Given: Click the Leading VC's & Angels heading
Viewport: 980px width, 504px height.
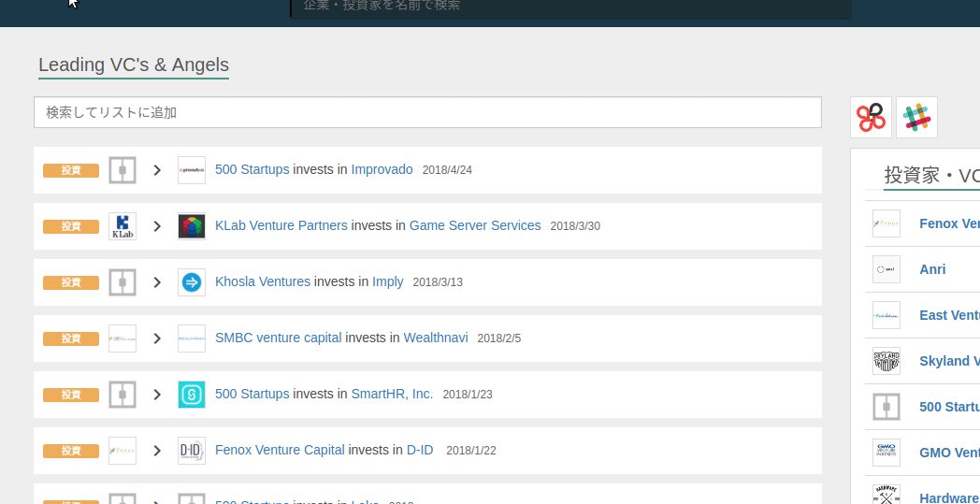Looking at the screenshot, I should pyautogui.click(x=134, y=65).
